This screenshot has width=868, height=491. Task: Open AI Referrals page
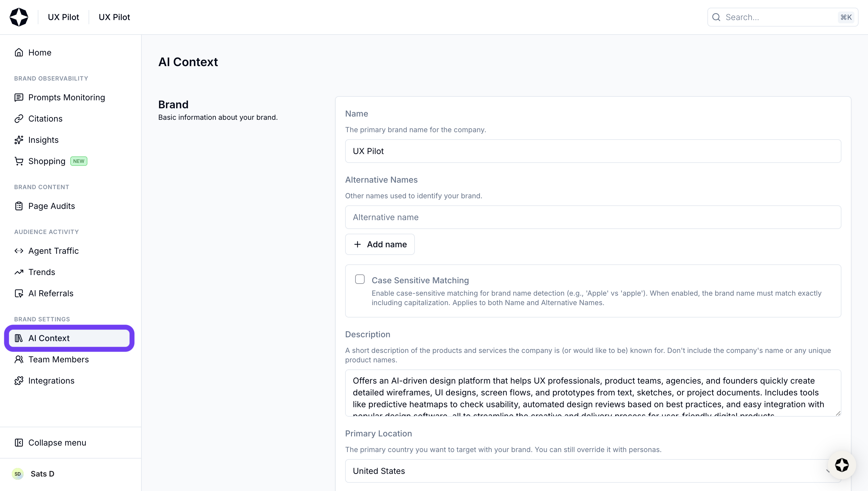coord(50,293)
